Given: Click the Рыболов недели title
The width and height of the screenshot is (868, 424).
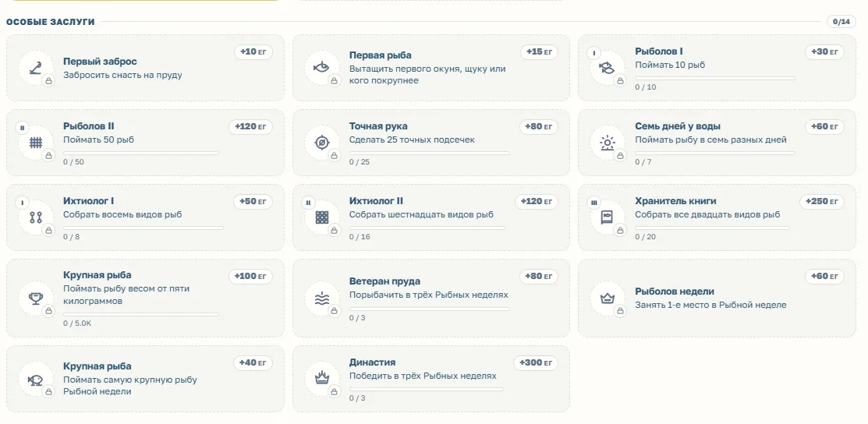Looking at the screenshot, I should [x=675, y=291].
